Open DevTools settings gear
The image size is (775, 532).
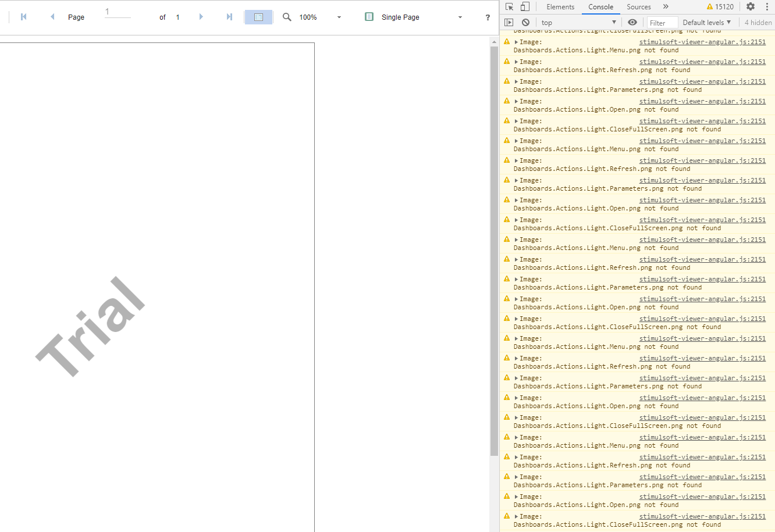[751, 6]
